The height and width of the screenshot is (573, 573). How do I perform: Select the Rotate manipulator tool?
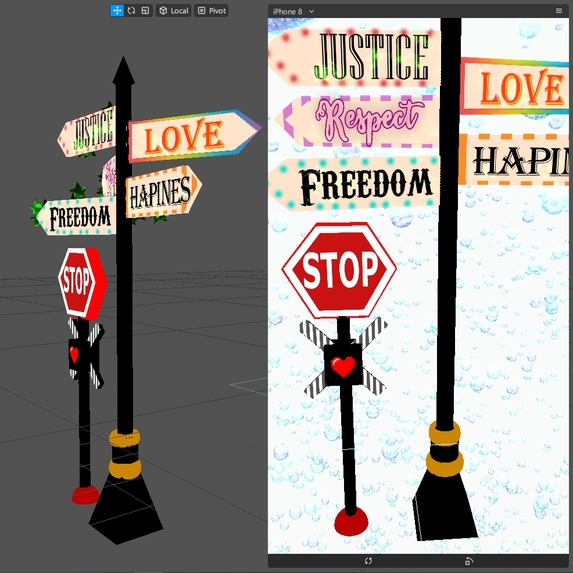[x=131, y=11]
